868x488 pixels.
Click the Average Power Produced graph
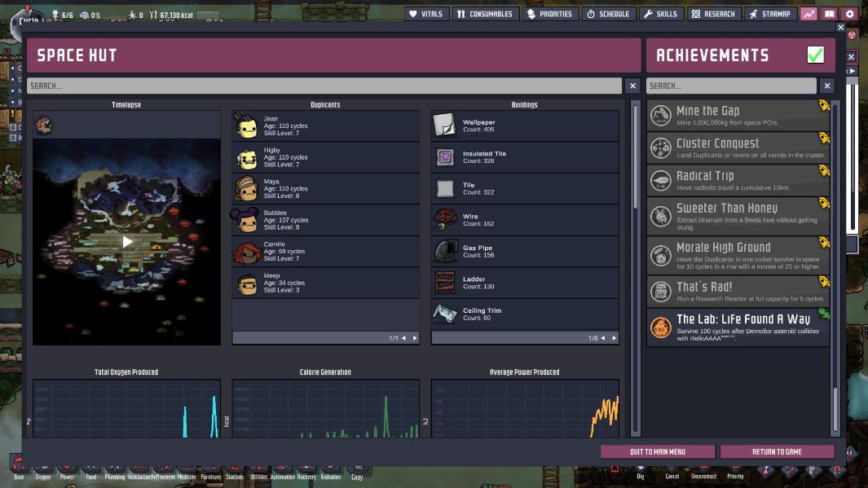(525, 408)
